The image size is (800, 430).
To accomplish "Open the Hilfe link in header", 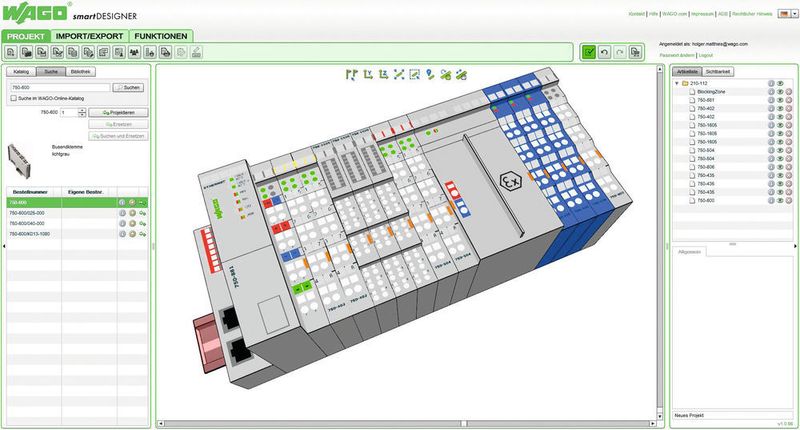I will (653, 14).
